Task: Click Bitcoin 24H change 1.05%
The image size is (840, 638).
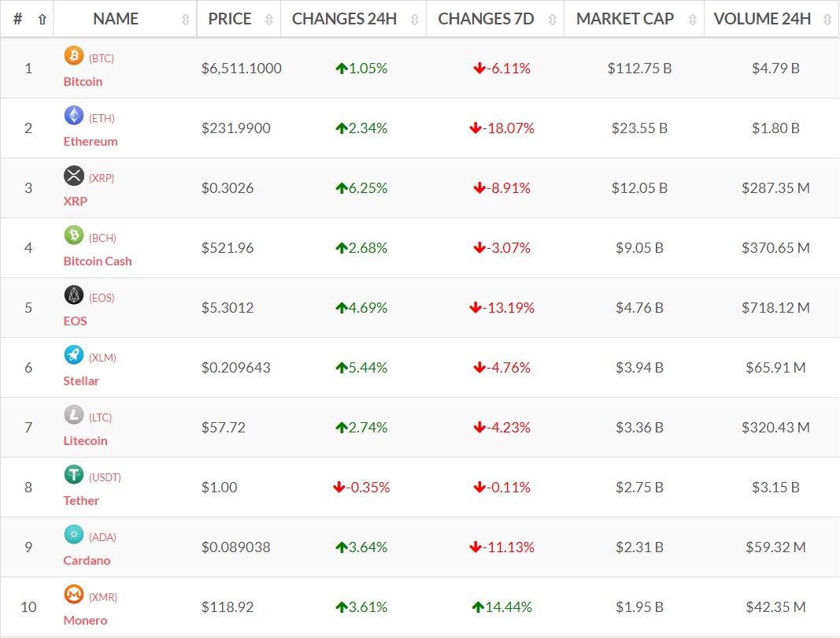Action: point(361,69)
